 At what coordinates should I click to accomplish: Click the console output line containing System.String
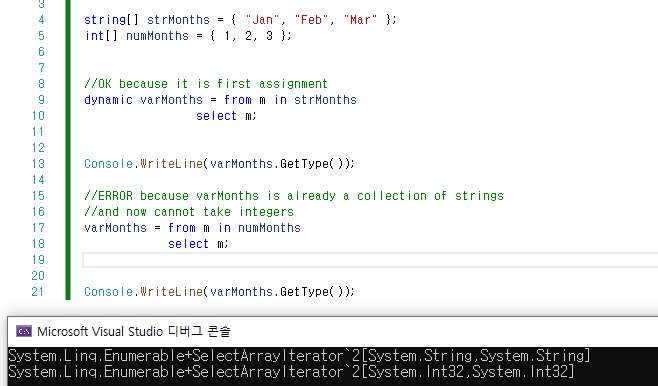[x=299, y=356]
